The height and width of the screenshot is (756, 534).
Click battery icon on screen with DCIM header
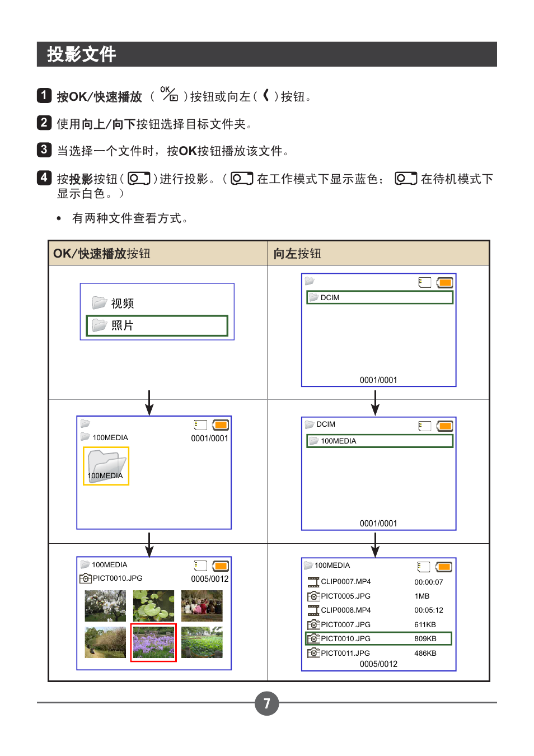point(445,426)
